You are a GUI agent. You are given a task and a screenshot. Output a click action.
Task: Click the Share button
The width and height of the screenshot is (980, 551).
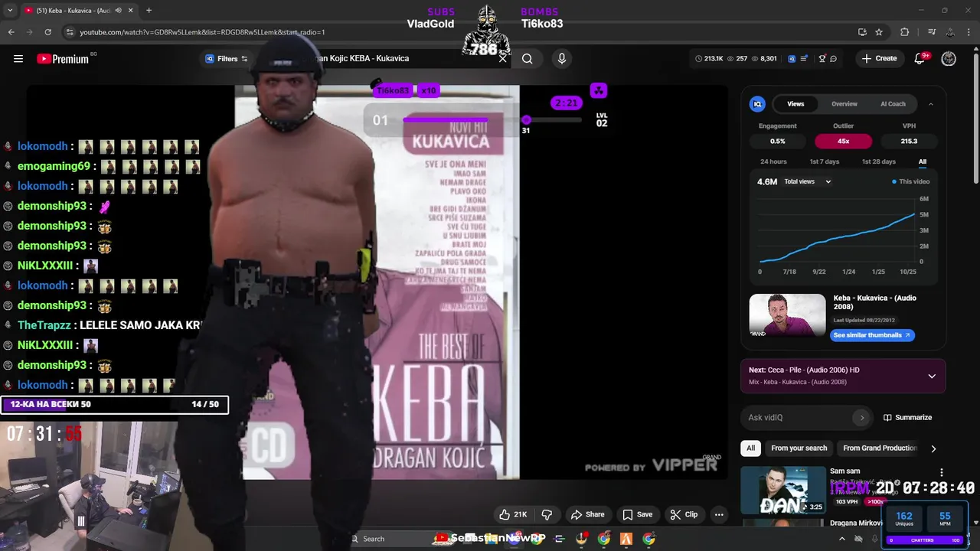pyautogui.click(x=587, y=514)
